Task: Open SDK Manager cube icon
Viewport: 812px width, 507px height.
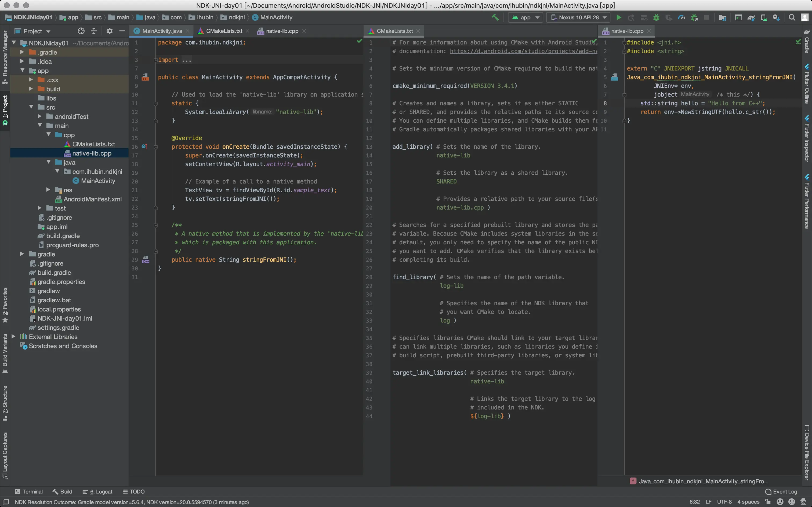Action: [x=776, y=17]
